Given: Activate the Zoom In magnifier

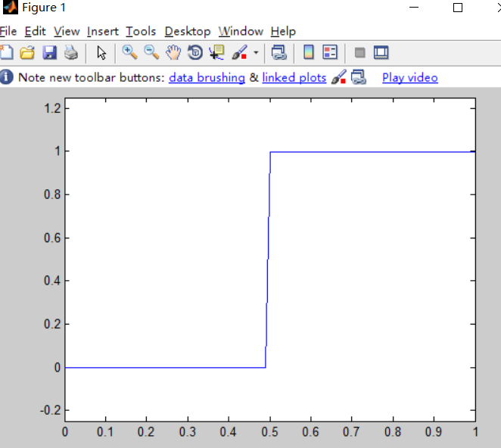Looking at the screenshot, I should pyautogui.click(x=129, y=52).
